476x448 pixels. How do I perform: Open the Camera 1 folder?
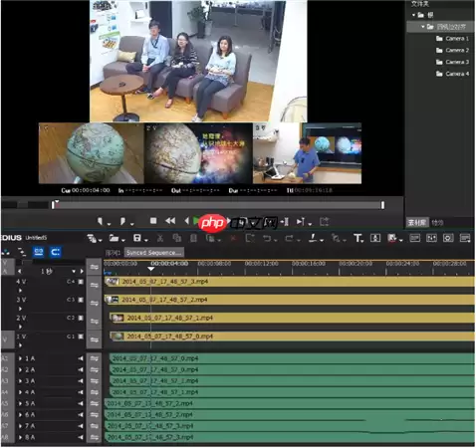pyautogui.click(x=453, y=39)
